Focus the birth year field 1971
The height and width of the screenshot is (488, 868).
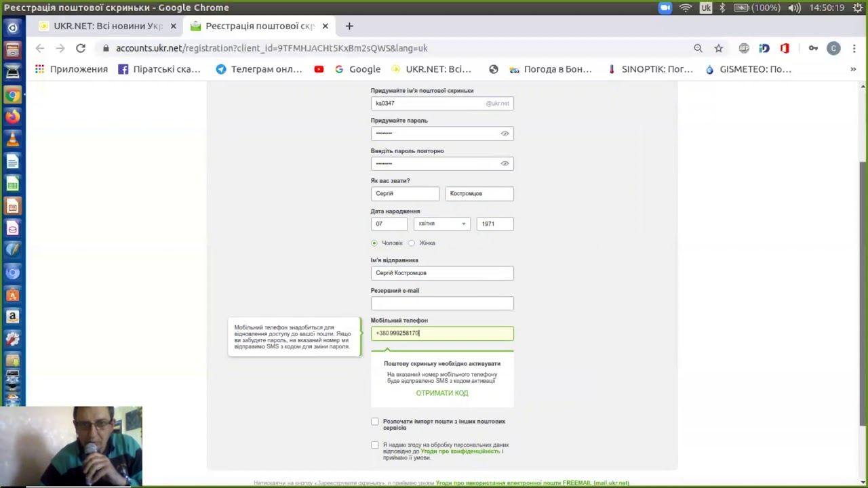click(495, 224)
